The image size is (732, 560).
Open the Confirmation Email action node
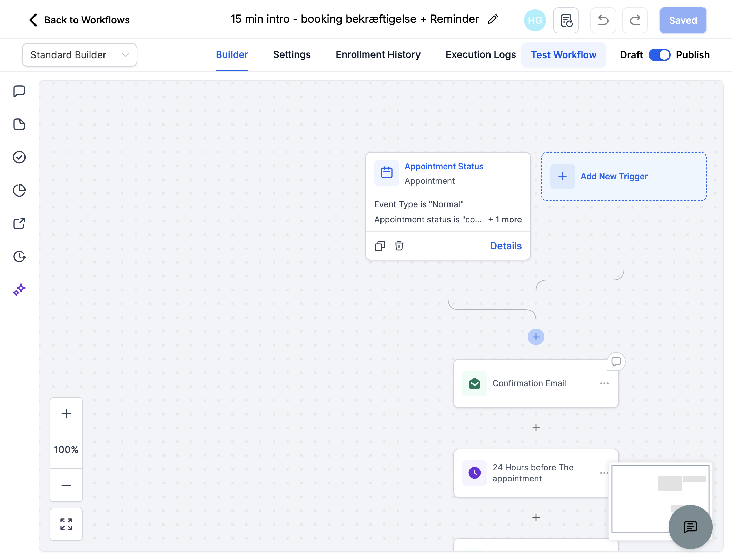(x=536, y=383)
